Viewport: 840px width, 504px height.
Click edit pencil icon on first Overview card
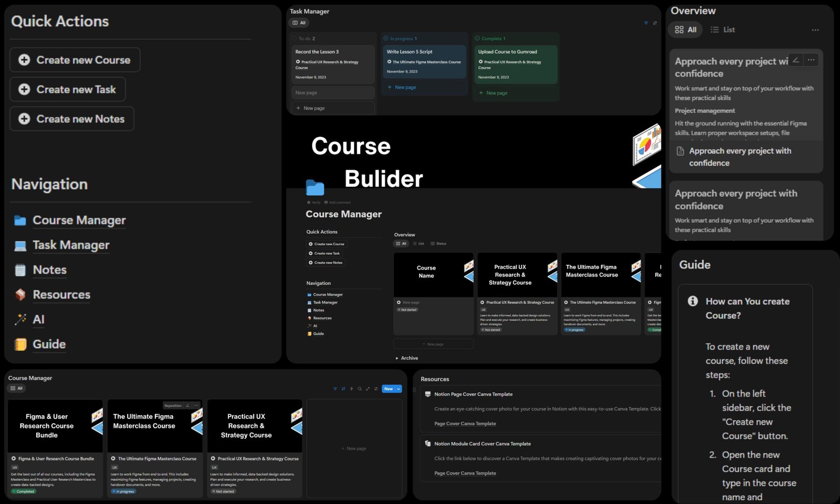(796, 60)
